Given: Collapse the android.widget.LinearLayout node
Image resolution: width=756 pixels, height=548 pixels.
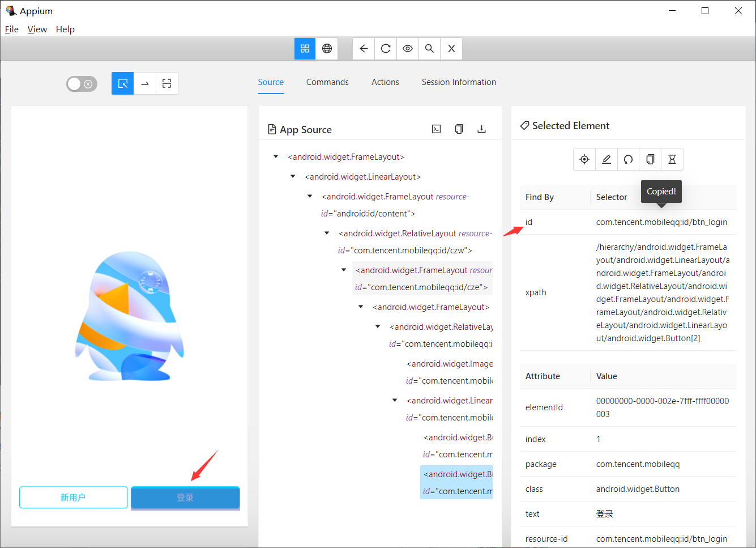Looking at the screenshot, I should tap(293, 176).
